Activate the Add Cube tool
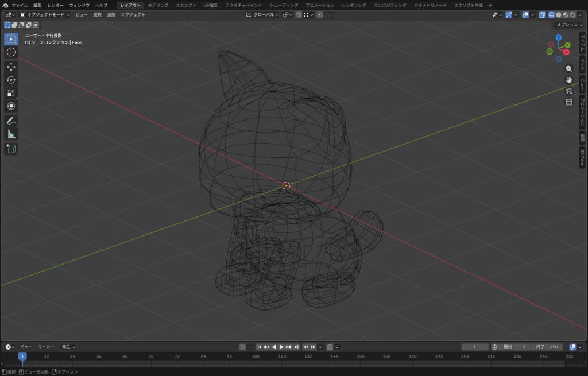 pos(11,149)
